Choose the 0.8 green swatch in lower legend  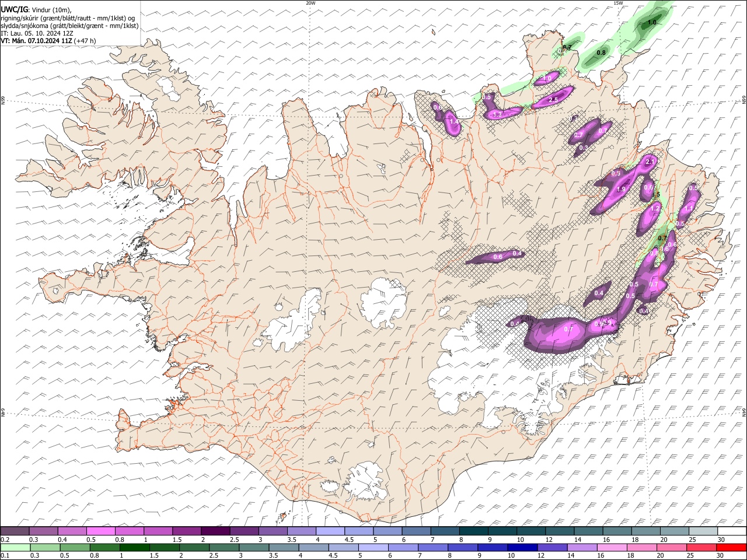pos(104,547)
